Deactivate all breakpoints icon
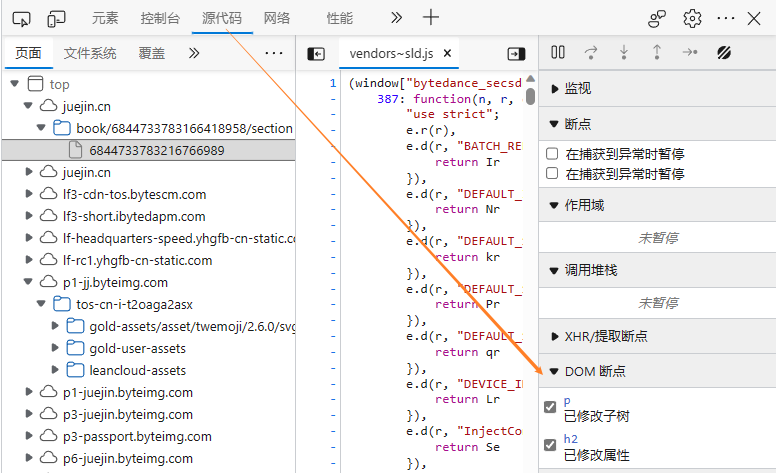The image size is (776, 473). coord(725,52)
